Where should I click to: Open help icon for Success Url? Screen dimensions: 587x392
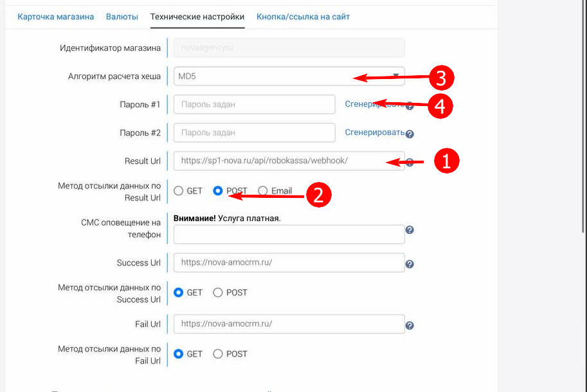pos(410,263)
